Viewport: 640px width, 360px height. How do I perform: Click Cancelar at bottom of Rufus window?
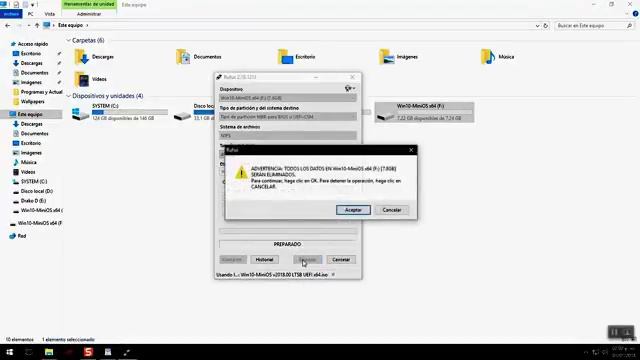341,260
